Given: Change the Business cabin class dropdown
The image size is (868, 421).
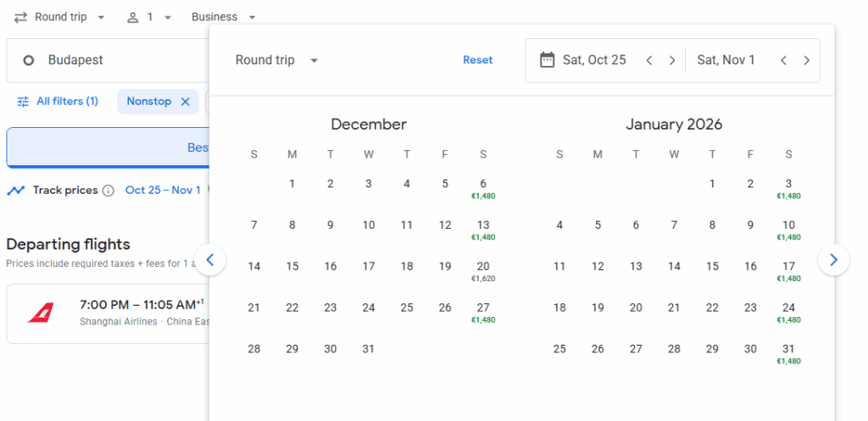Looking at the screenshot, I should [224, 17].
